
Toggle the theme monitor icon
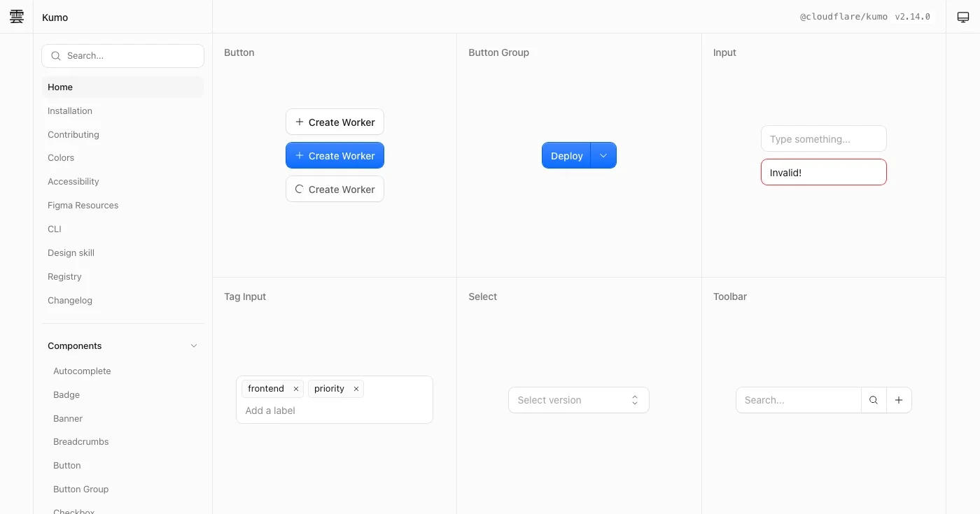click(963, 17)
